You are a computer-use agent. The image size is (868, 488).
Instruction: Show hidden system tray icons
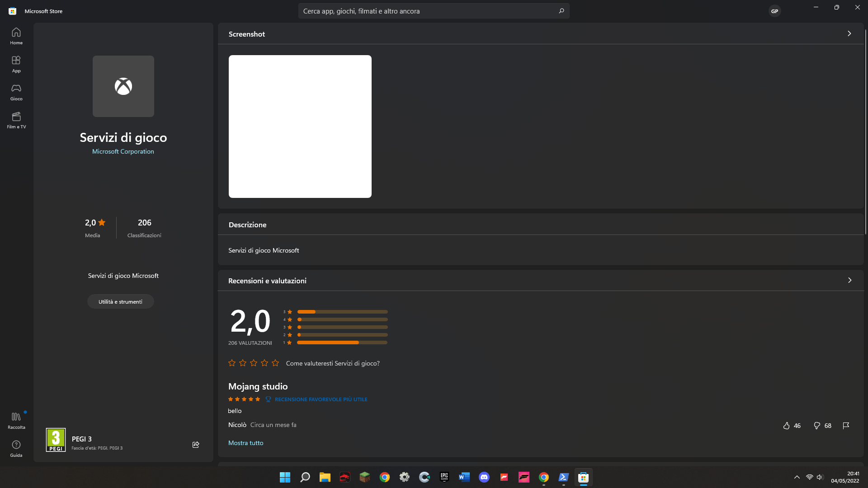click(797, 477)
